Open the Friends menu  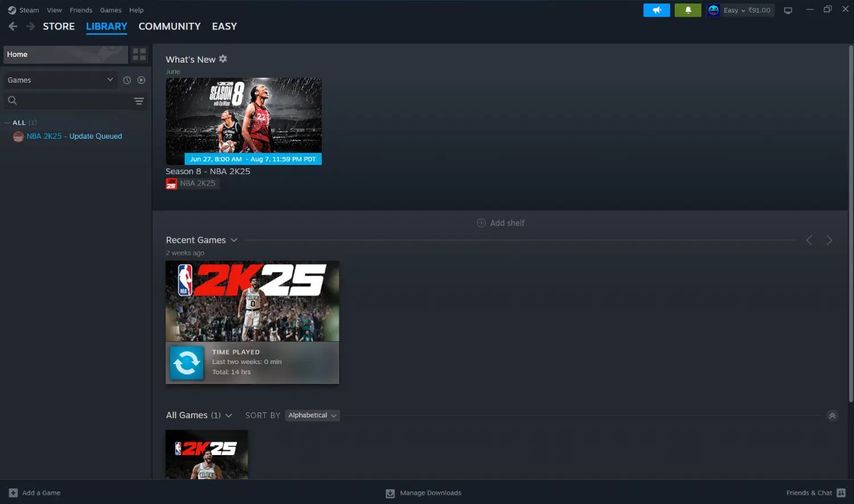81,10
